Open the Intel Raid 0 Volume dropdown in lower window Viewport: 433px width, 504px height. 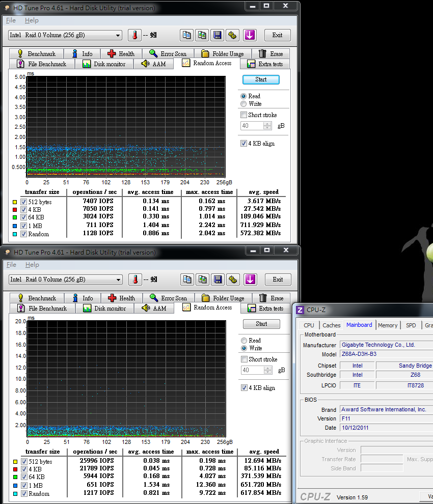66,279
